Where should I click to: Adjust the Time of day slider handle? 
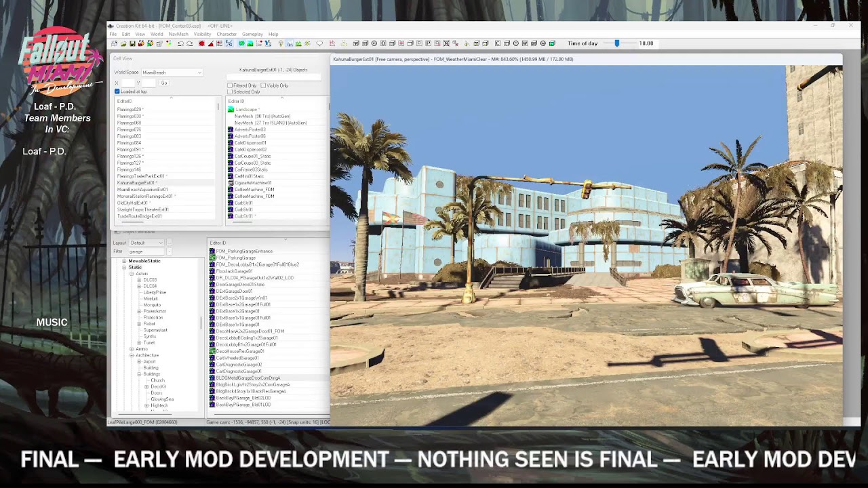coord(616,43)
